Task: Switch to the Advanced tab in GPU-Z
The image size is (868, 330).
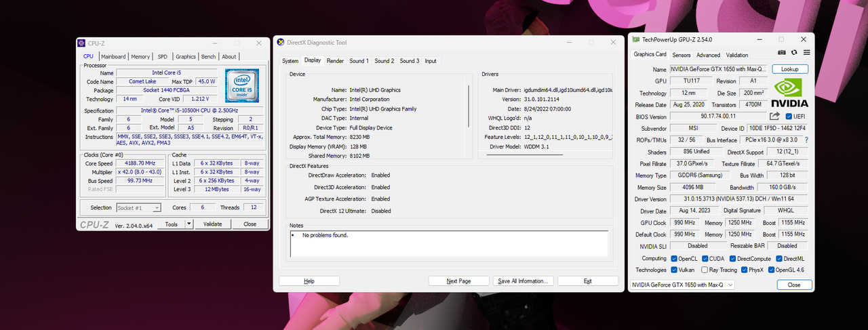Action: point(708,55)
